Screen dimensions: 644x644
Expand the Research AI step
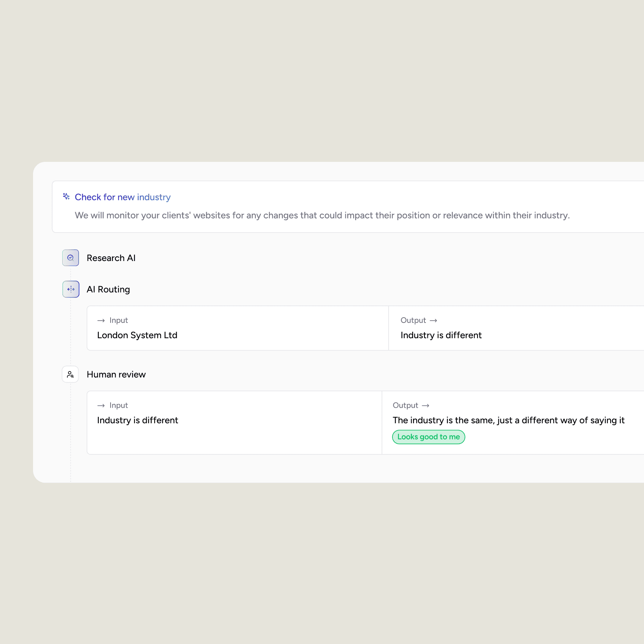click(x=111, y=258)
